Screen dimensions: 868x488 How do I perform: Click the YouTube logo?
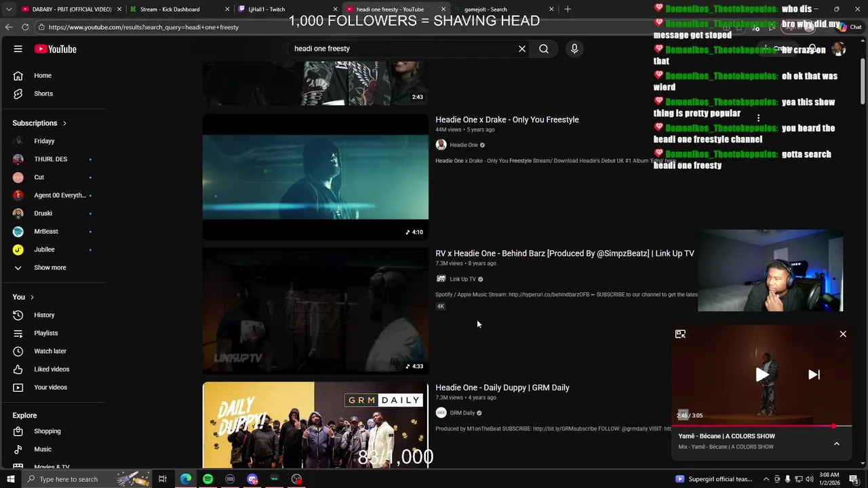[56, 49]
